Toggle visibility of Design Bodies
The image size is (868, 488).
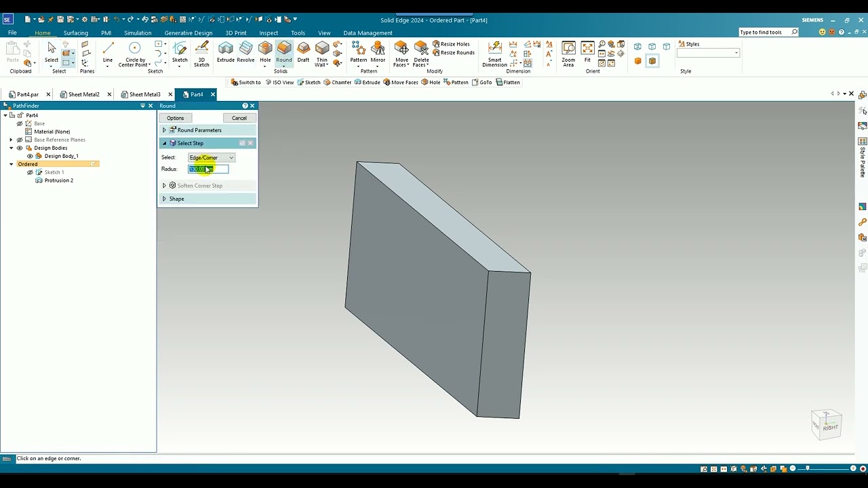click(20, 148)
